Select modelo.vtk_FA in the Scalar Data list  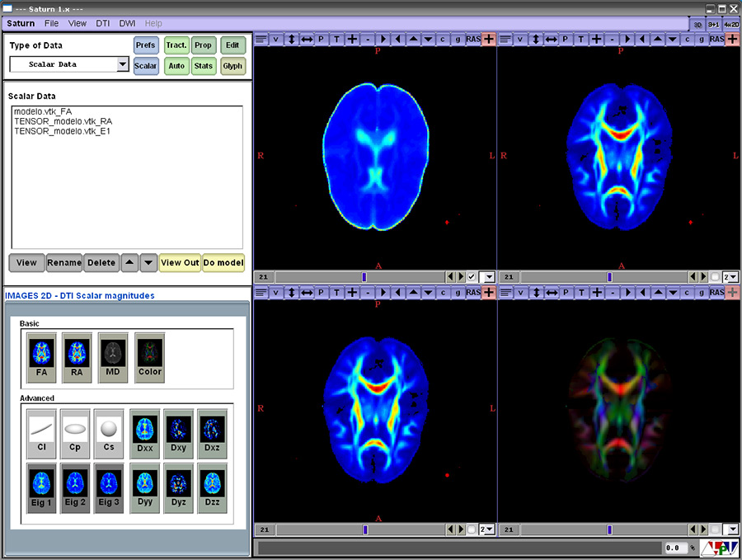coord(43,111)
